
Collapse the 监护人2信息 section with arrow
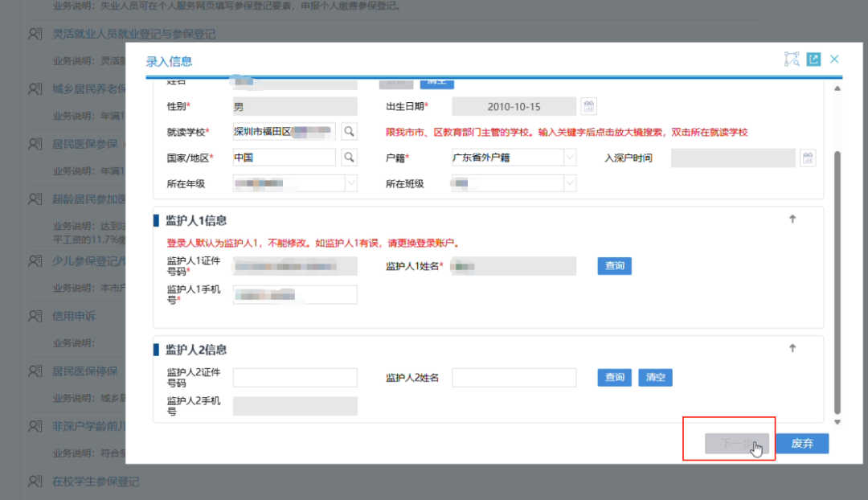(x=792, y=348)
